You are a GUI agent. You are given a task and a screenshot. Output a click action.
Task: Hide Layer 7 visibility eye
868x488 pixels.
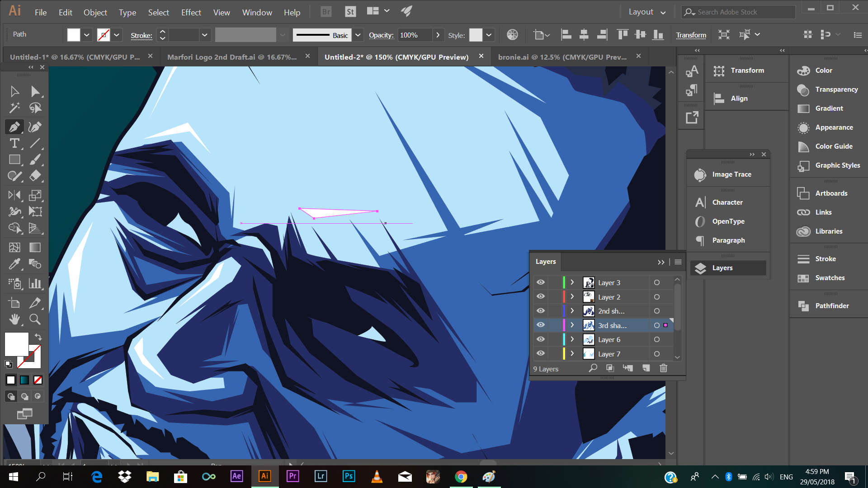(541, 354)
